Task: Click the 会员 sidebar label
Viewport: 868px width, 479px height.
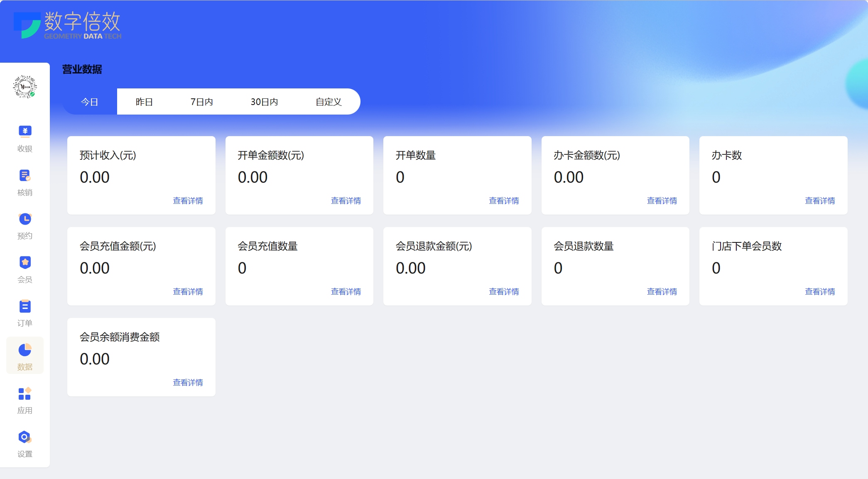Action: (x=25, y=280)
